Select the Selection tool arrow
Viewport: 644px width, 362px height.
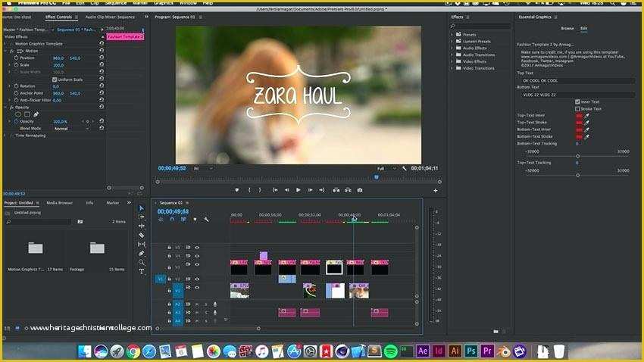tap(141, 208)
